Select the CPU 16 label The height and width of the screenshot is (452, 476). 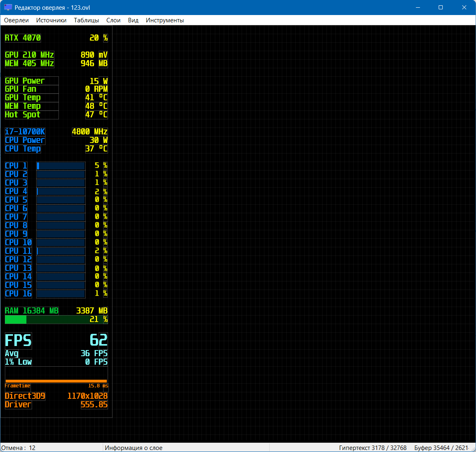point(18,294)
